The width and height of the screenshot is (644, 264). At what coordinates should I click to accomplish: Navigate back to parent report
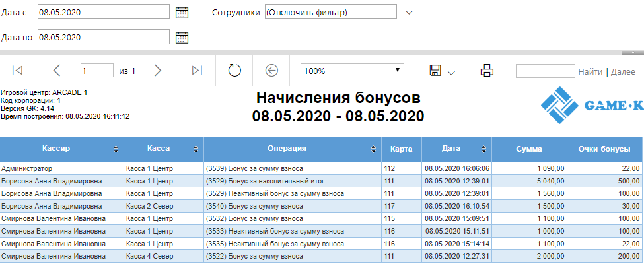(271, 71)
